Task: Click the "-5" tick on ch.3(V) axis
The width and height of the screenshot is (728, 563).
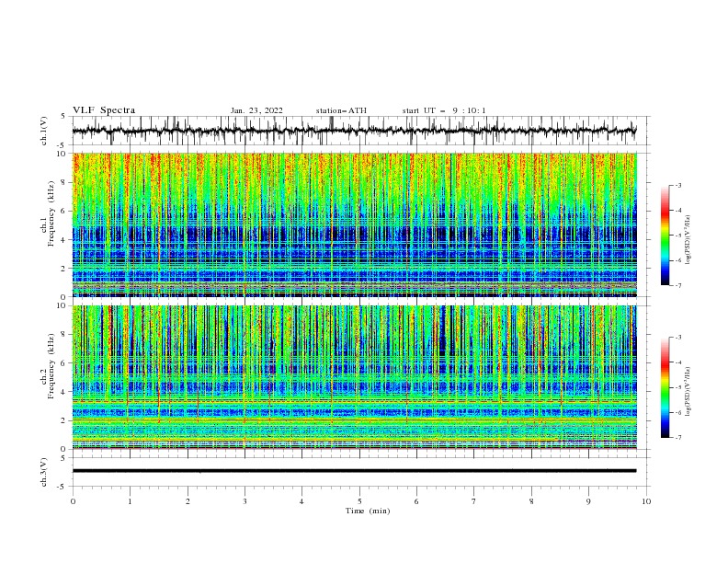Action: click(x=63, y=487)
